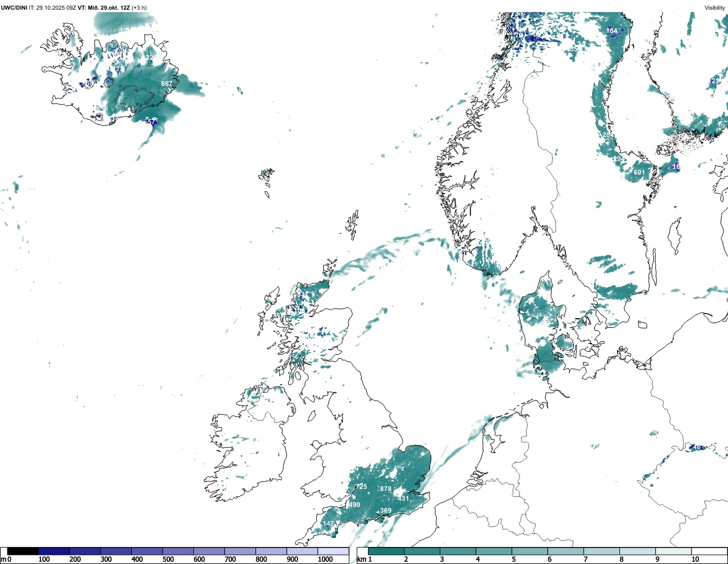Click the 'km 1' label in the legend

point(364,559)
